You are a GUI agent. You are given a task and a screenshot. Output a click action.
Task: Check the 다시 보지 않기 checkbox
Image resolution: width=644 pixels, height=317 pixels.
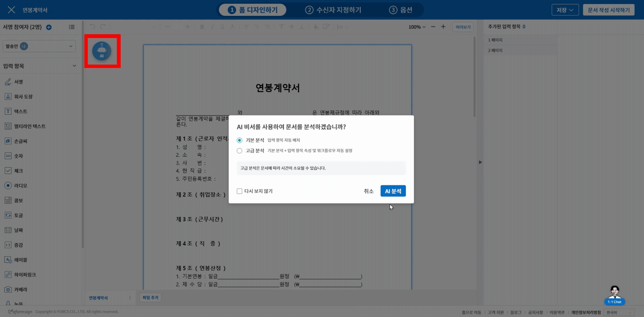pyautogui.click(x=240, y=191)
